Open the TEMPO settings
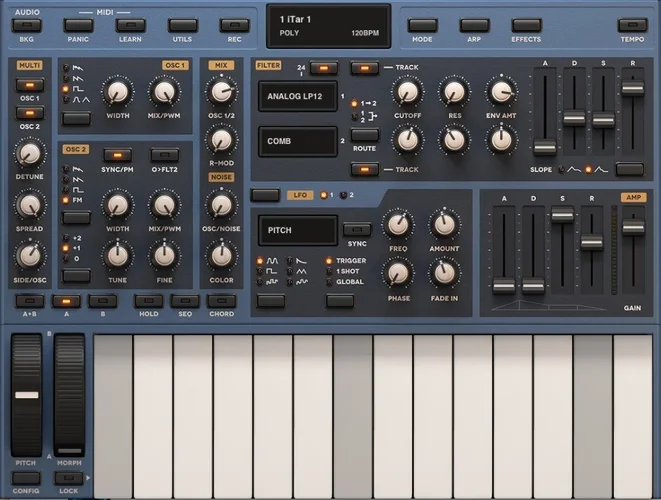This screenshot has width=661, height=500. (x=632, y=25)
